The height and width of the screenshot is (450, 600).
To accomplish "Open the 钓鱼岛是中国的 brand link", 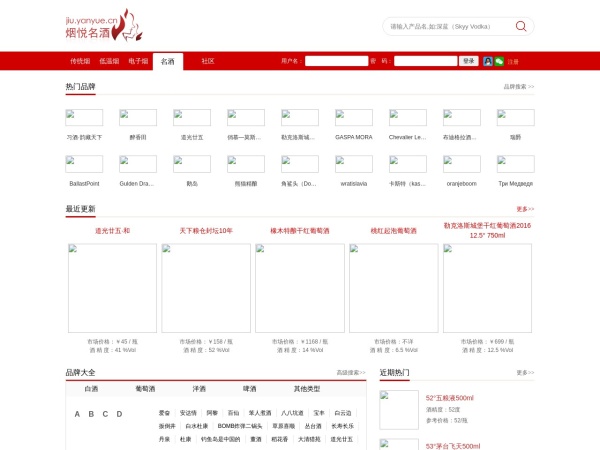I will [x=220, y=439].
